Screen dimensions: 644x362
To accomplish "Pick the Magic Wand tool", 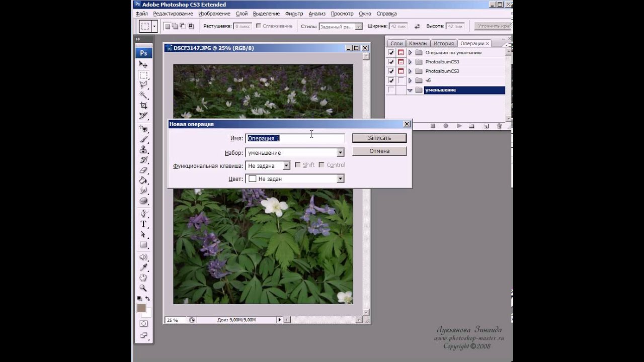I will pos(143,95).
